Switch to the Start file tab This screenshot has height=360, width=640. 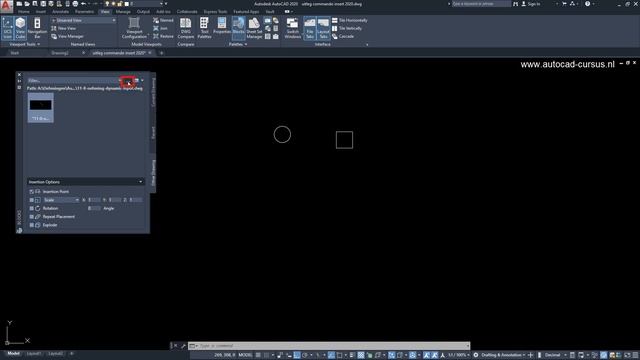click(x=15, y=53)
